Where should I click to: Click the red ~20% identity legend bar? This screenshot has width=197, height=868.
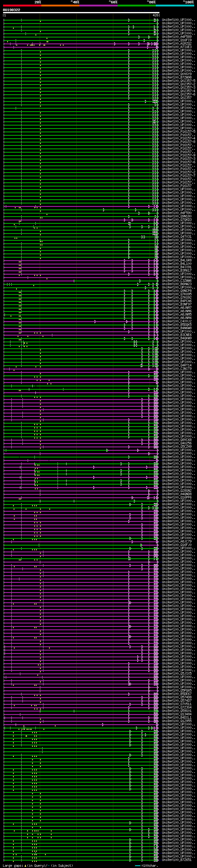[x=22, y=6]
